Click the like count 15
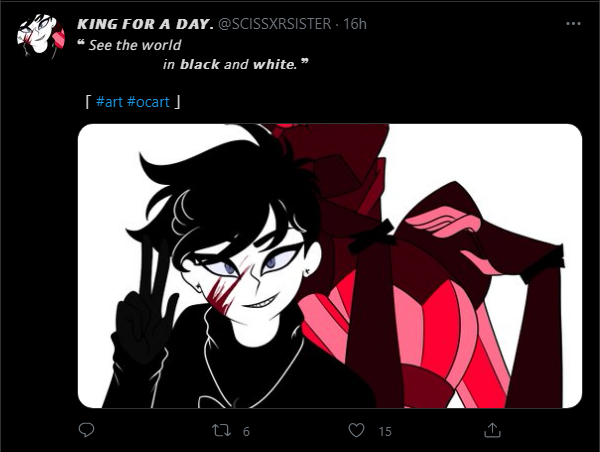This screenshot has height=452, width=600. (x=385, y=432)
